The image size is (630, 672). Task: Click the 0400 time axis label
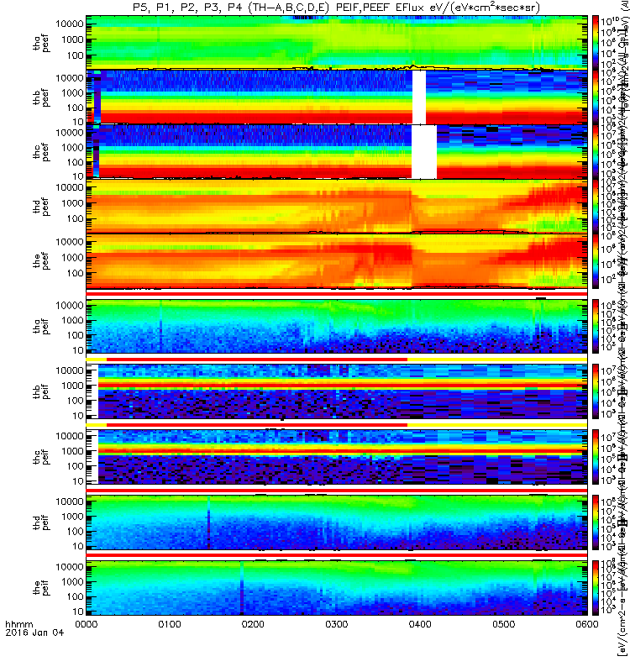tap(420, 624)
